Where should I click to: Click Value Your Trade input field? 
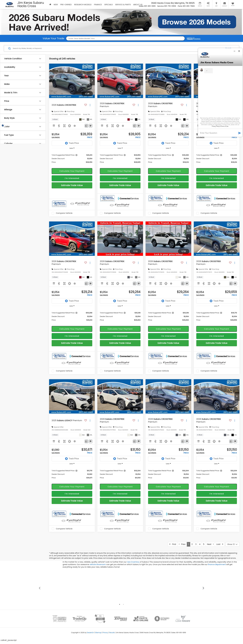coord(125,39)
